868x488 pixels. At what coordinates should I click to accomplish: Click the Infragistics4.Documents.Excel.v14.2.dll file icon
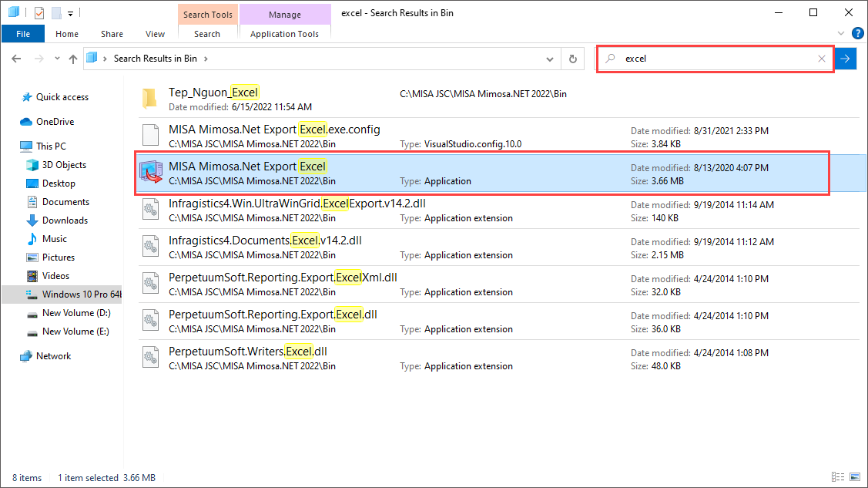[151, 247]
